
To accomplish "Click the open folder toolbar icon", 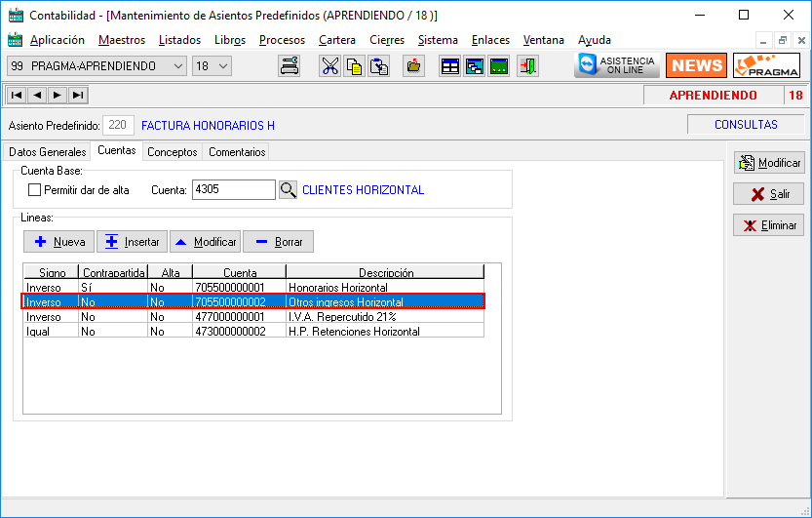I will tap(413, 66).
